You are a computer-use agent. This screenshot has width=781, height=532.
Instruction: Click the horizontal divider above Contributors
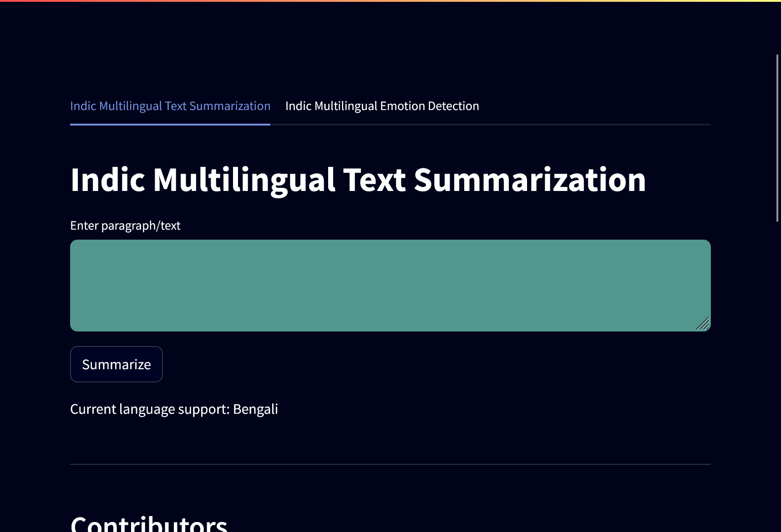coord(390,463)
